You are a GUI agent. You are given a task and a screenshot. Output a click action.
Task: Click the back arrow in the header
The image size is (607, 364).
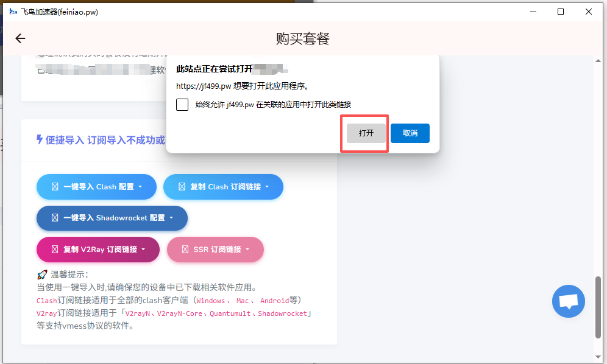point(20,38)
